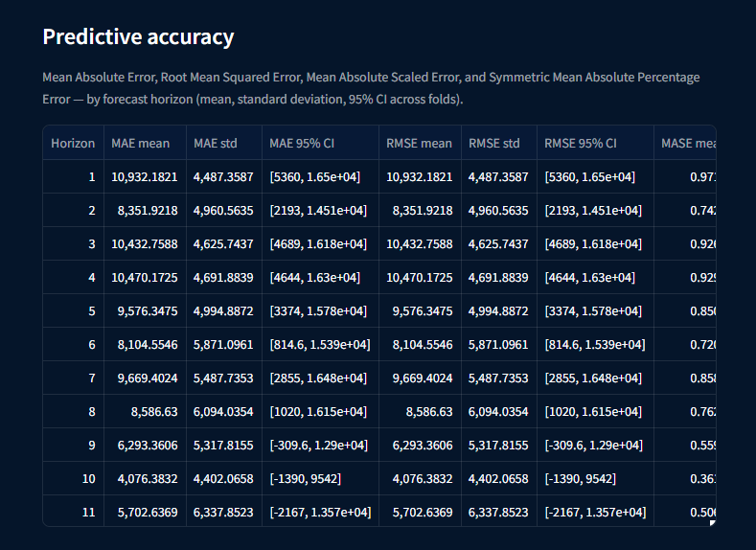Select RMSE mean cell 8,351.9218
The width and height of the screenshot is (756, 550).
420,211
